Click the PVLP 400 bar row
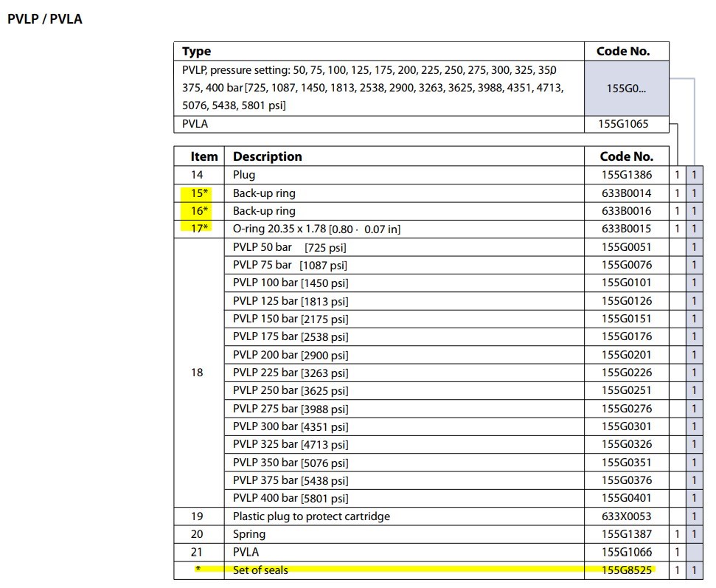 pyautogui.click(x=291, y=498)
